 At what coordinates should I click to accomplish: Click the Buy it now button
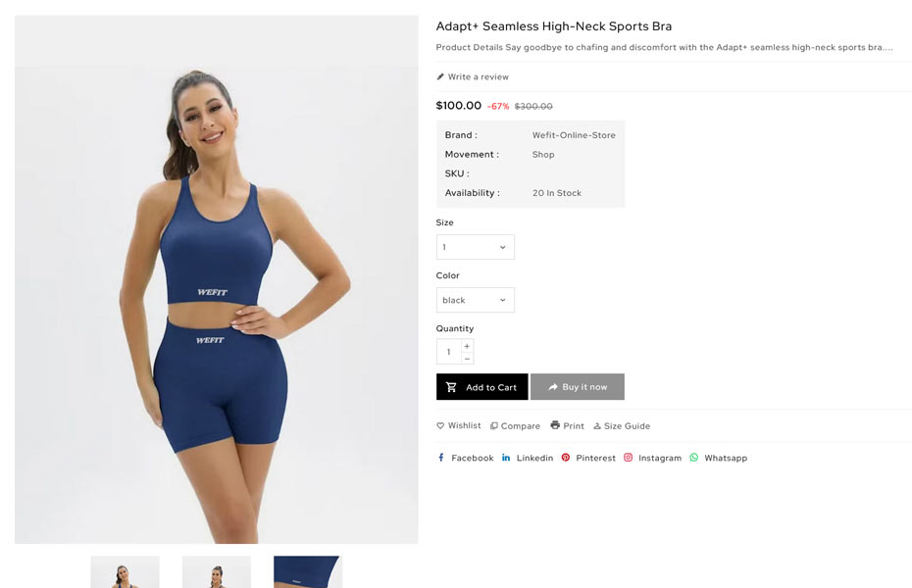[x=578, y=387]
